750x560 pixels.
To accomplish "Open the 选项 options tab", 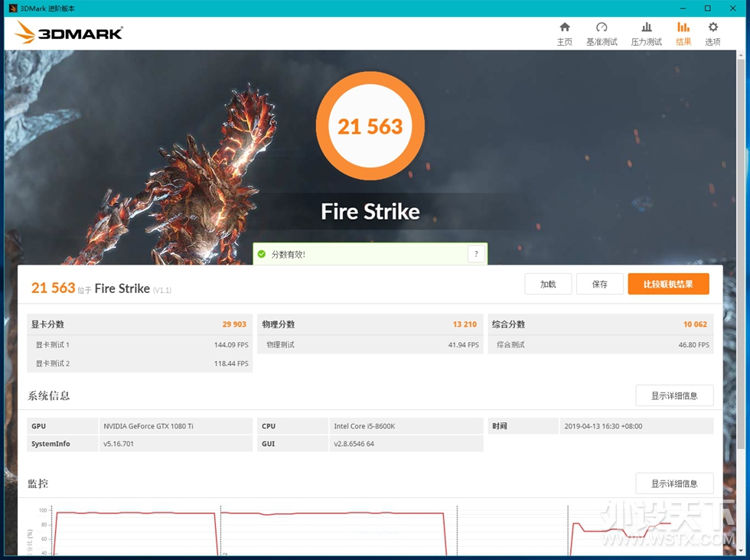I will [712, 34].
